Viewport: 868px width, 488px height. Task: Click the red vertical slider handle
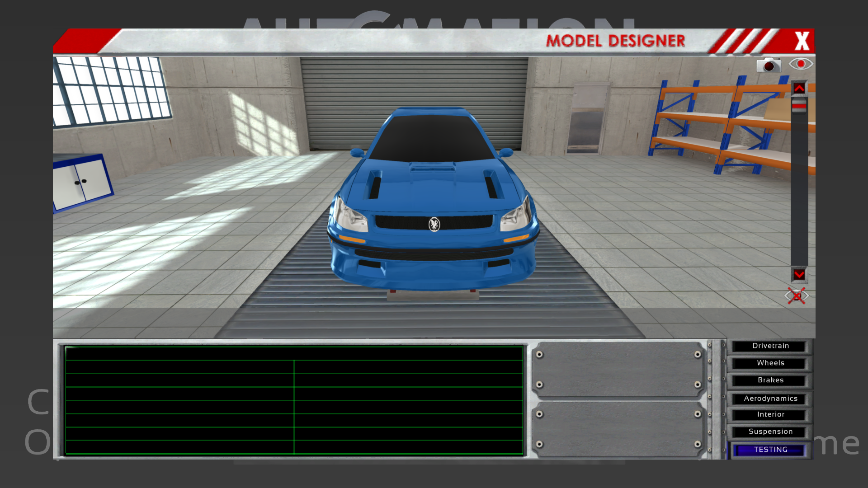(x=799, y=106)
